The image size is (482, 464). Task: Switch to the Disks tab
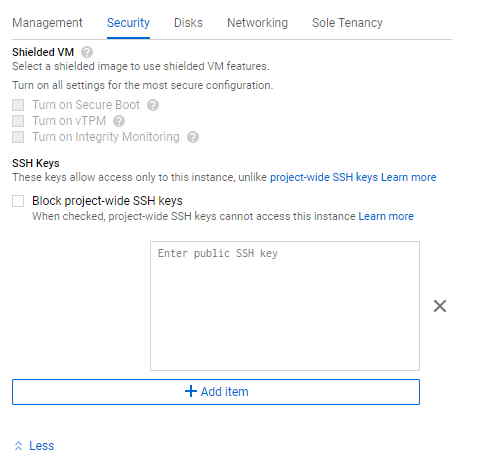click(x=188, y=23)
